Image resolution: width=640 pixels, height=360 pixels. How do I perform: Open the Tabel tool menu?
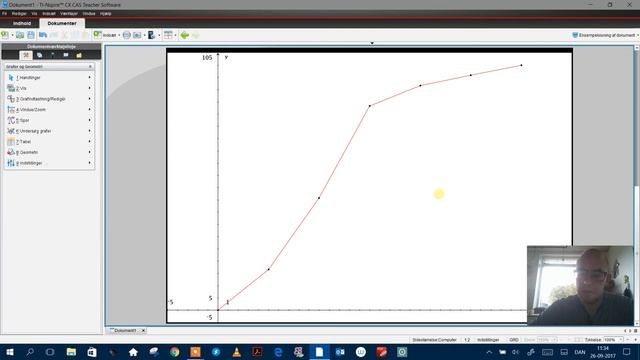[x=49, y=142]
